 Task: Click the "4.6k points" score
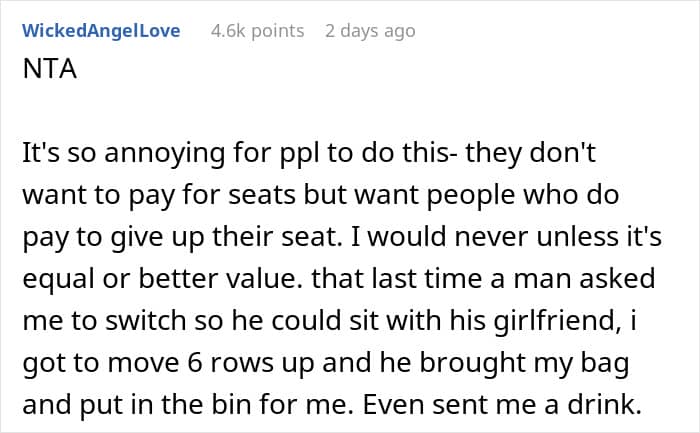tap(257, 31)
